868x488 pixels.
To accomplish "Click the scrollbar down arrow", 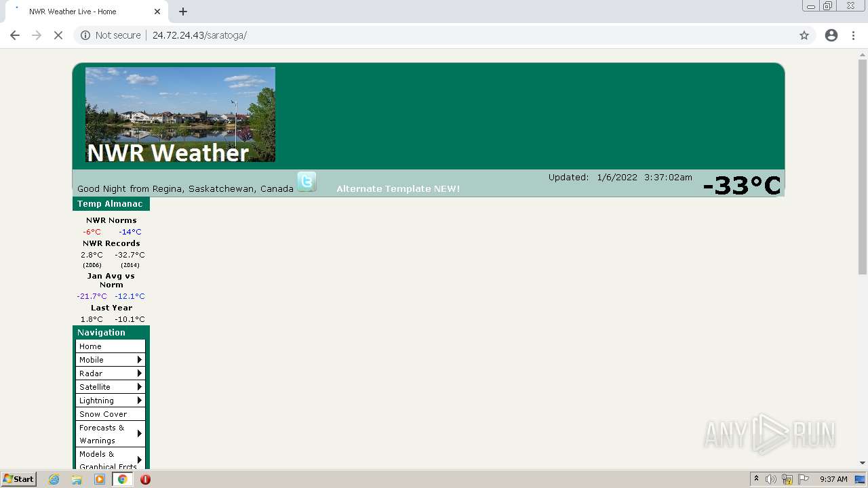I will pyautogui.click(x=863, y=463).
